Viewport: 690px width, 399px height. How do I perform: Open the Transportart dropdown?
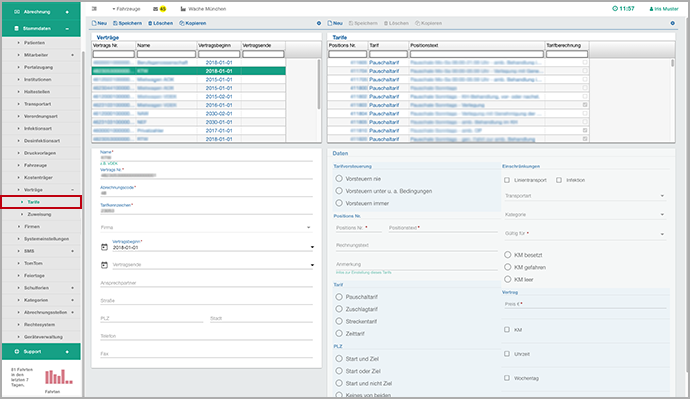[x=585, y=196]
